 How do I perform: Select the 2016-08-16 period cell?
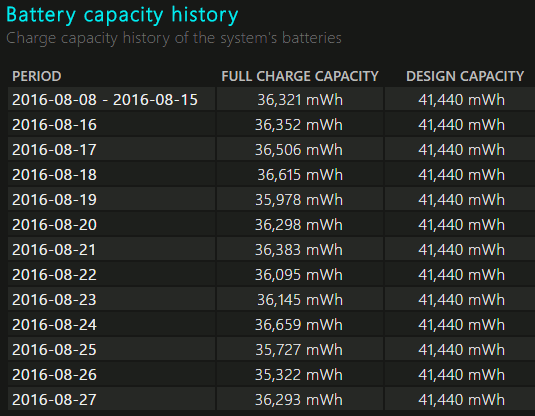coord(112,125)
